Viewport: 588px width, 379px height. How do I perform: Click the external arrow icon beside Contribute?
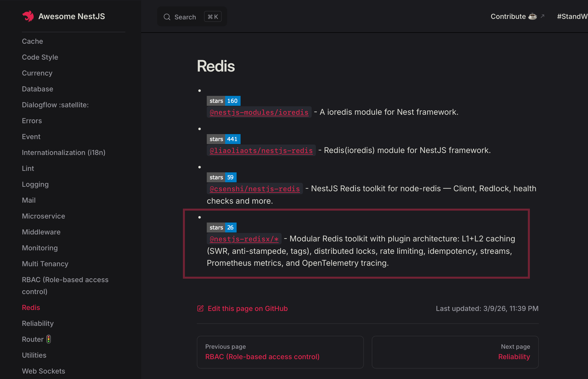pyautogui.click(x=543, y=16)
